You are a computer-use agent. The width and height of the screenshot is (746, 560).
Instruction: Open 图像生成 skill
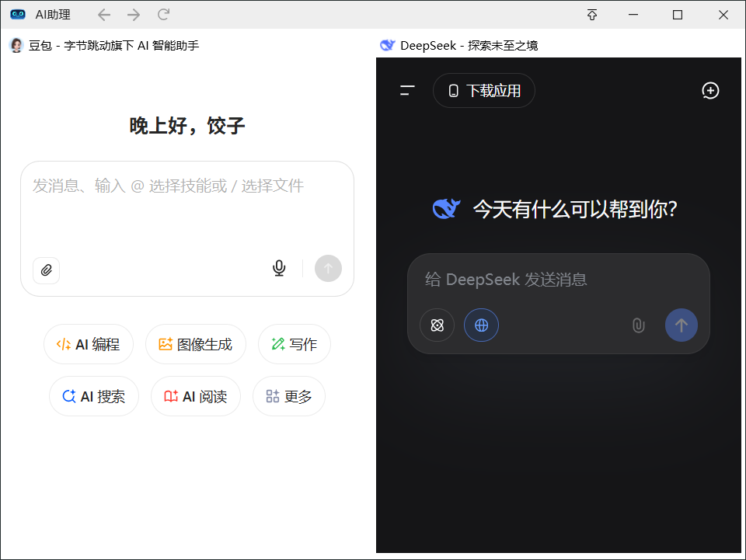pos(196,344)
